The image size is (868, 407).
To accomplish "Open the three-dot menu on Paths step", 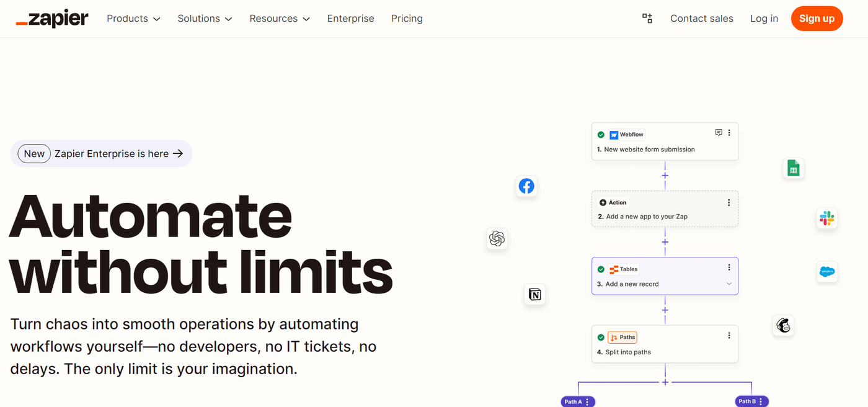I will click(x=729, y=336).
